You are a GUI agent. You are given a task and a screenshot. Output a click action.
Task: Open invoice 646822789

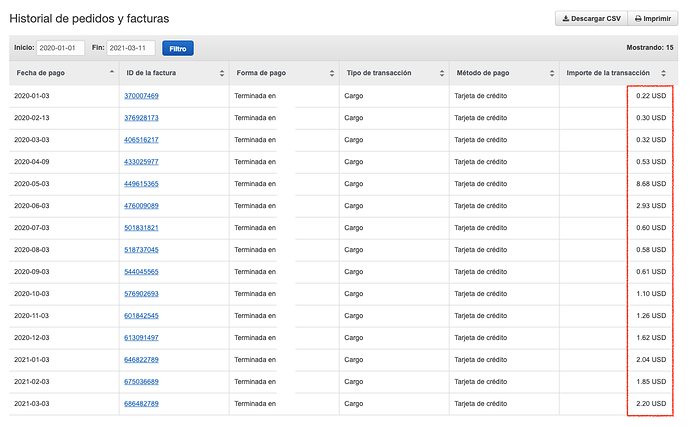point(141,360)
